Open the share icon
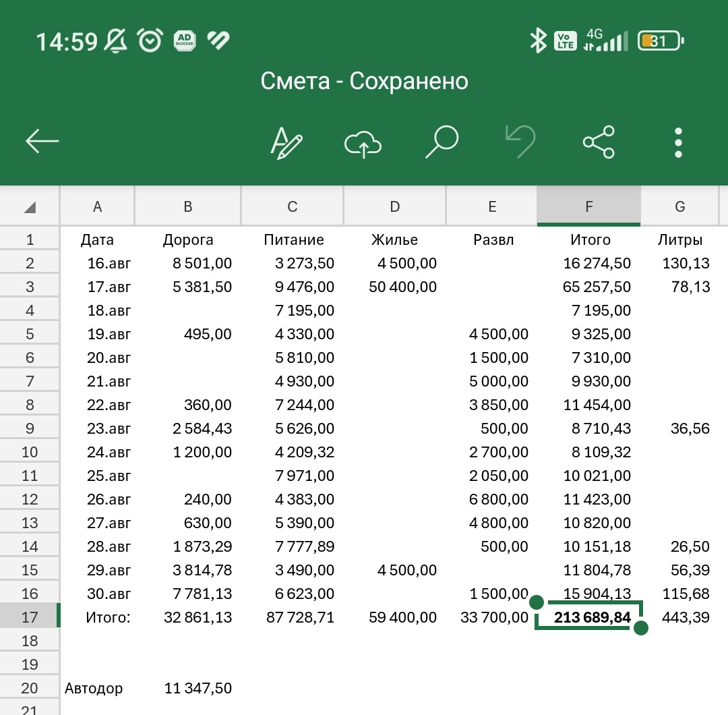728x715 pixels. pos(599,142)
